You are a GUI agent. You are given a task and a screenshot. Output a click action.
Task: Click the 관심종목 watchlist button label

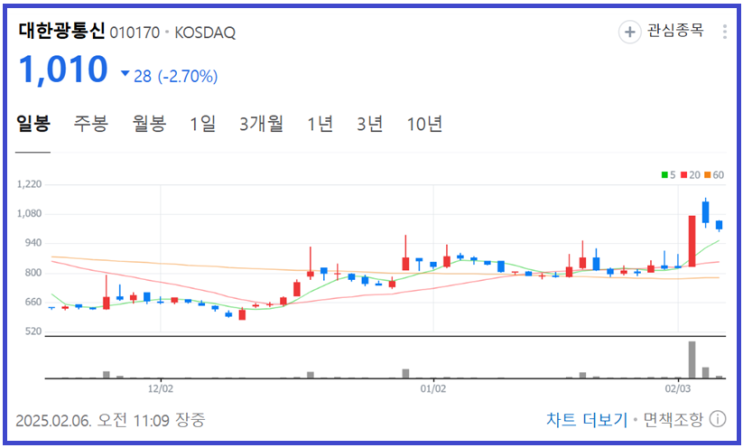(675, 31)
